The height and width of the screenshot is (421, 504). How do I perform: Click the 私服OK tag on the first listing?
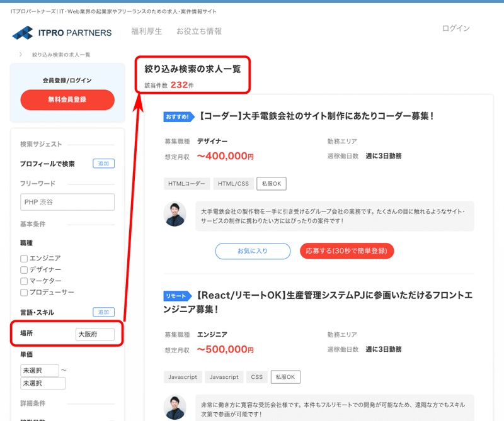271,183
